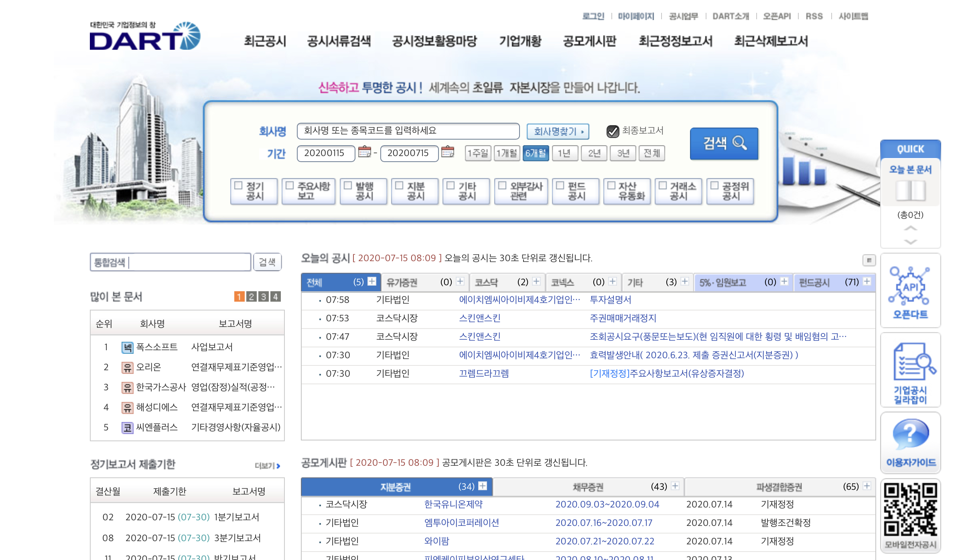Open the 한국유니온제약 listing
Viewport: 958px width, 560px height.
[x=453, y=504]
